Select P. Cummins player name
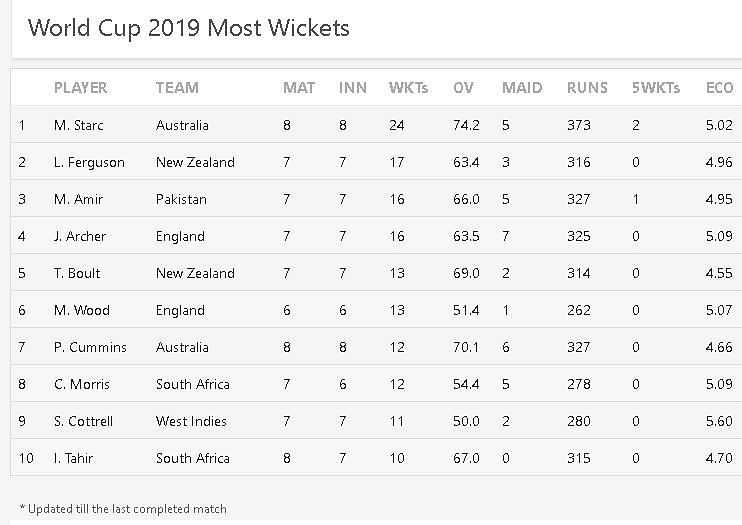Screen dimensions: 742x525 coord(90,347)
